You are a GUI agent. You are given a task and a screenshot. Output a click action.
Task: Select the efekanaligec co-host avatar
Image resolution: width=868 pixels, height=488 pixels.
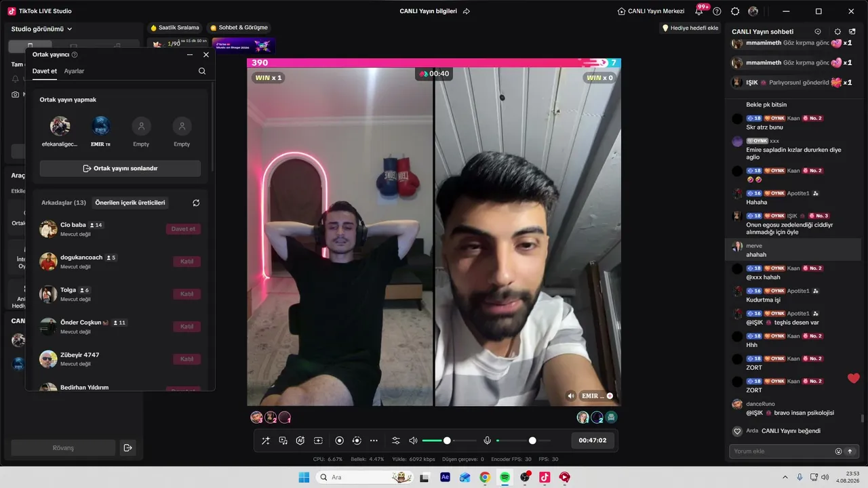pos(60,126)
